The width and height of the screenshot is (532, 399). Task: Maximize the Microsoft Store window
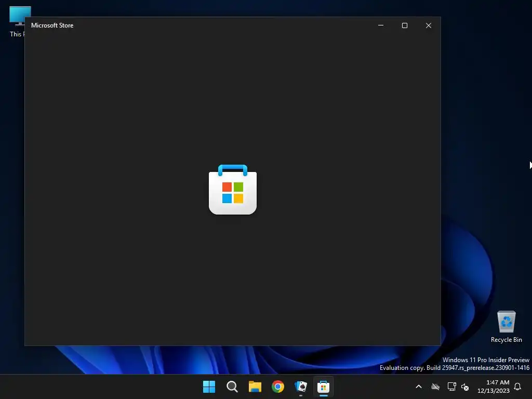(x=404, y=25)
